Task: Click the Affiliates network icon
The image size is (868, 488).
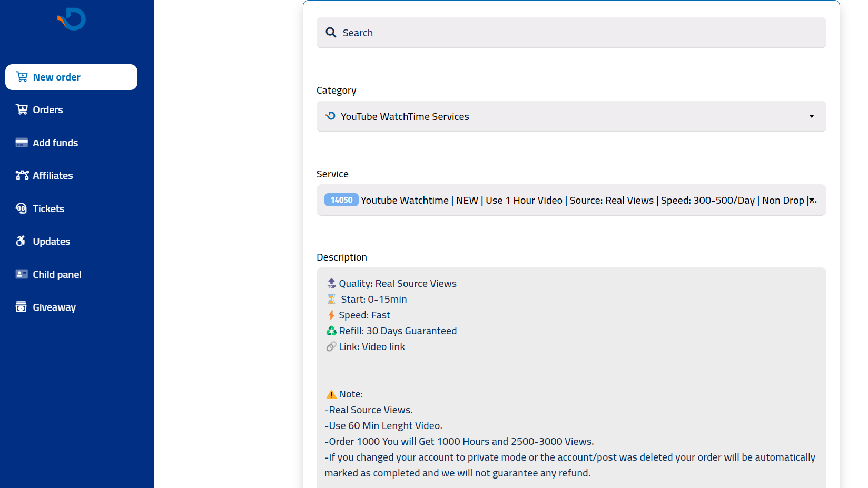Action: point(22,175)
